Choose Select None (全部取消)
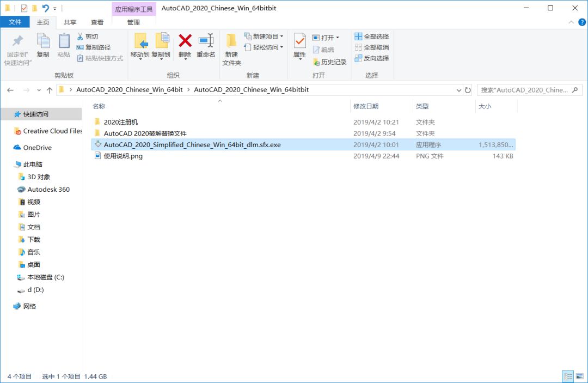 (x=372, y=47)
